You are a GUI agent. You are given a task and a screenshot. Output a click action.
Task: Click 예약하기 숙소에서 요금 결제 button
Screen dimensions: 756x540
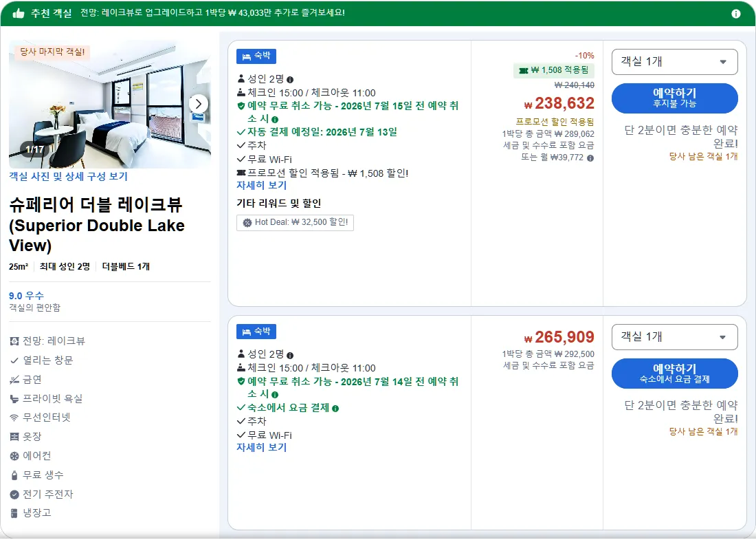point(674,374)
